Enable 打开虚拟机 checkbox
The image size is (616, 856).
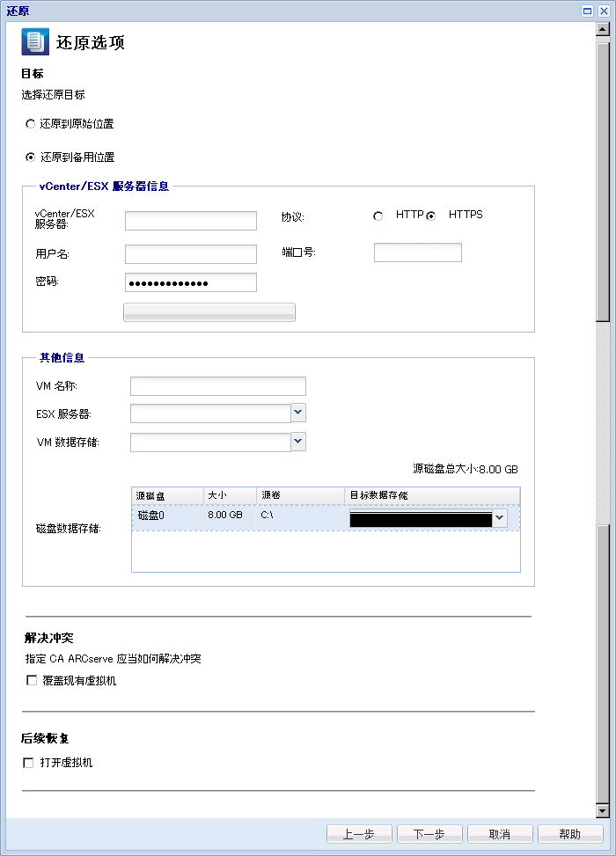tap(28, 763)
